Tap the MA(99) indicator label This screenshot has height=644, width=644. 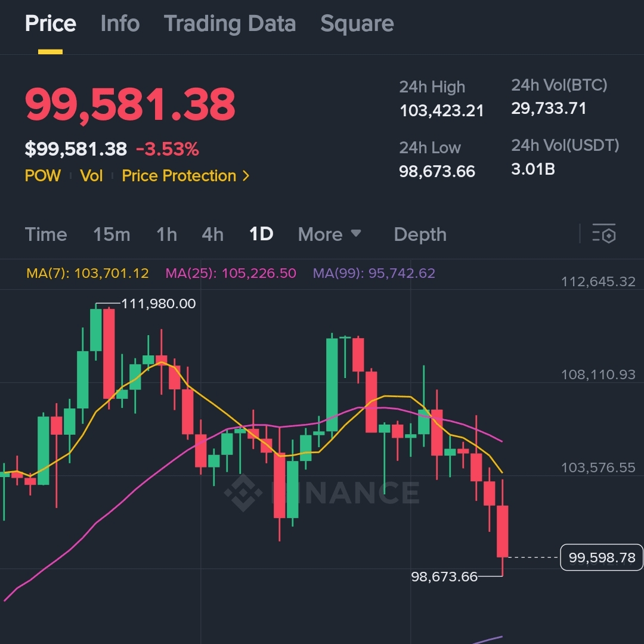[x=374, y=273]
